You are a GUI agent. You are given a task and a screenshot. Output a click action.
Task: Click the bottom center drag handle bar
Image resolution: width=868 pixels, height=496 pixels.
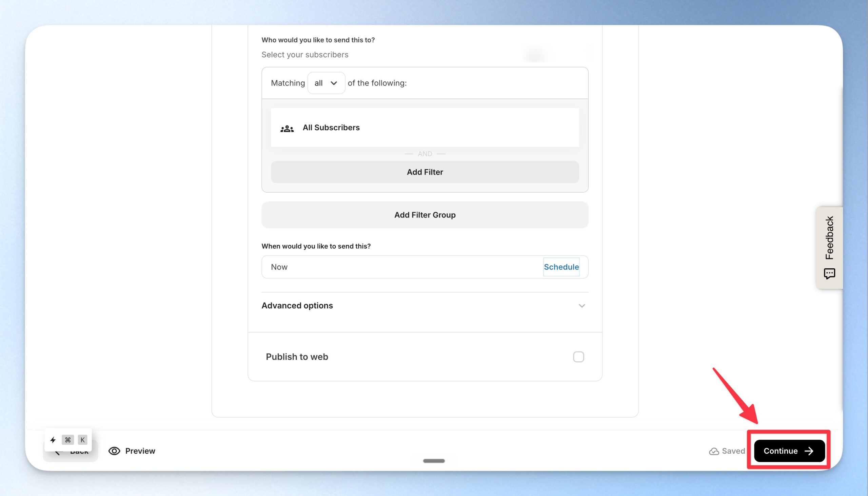point(434,461)
